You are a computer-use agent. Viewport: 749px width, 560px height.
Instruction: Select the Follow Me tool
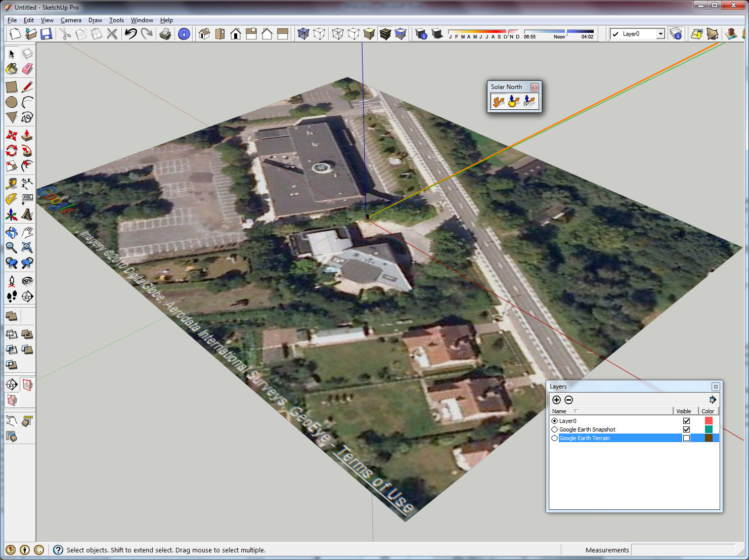(27, 151)
